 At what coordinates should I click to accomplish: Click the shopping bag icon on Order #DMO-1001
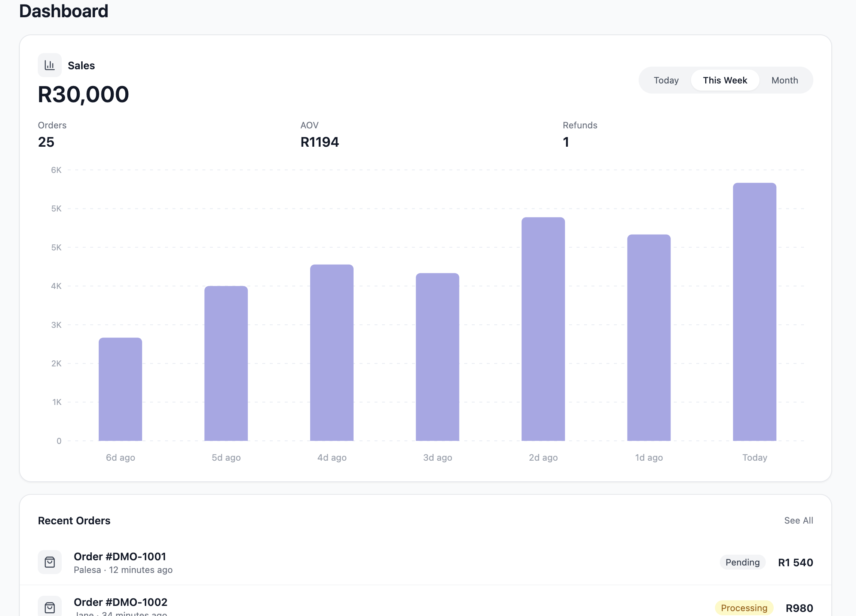point(49,562)
